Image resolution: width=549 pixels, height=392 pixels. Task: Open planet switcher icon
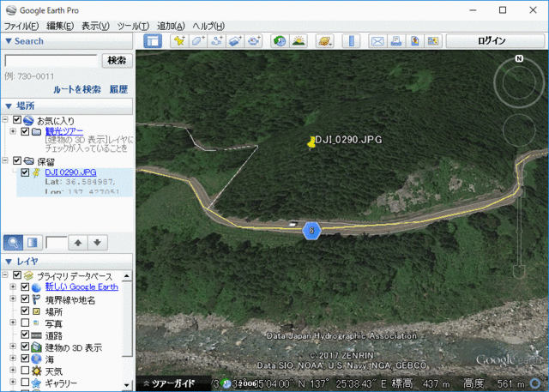tap(324, 41)
